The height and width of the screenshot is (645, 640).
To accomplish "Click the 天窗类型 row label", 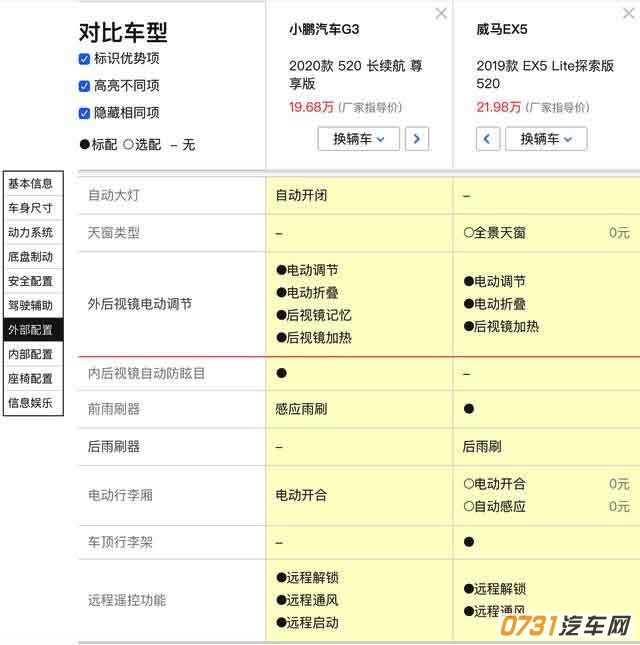I will [114, 233].
